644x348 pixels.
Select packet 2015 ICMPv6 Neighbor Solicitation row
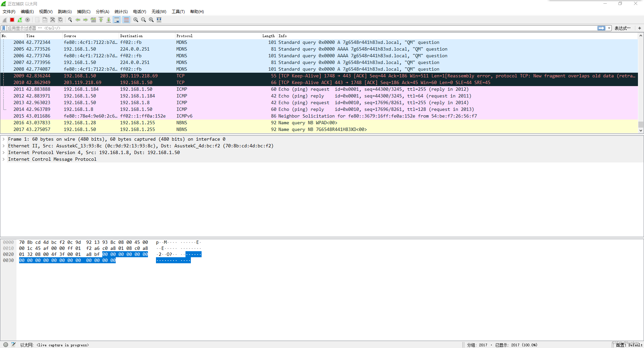(319, 116)
